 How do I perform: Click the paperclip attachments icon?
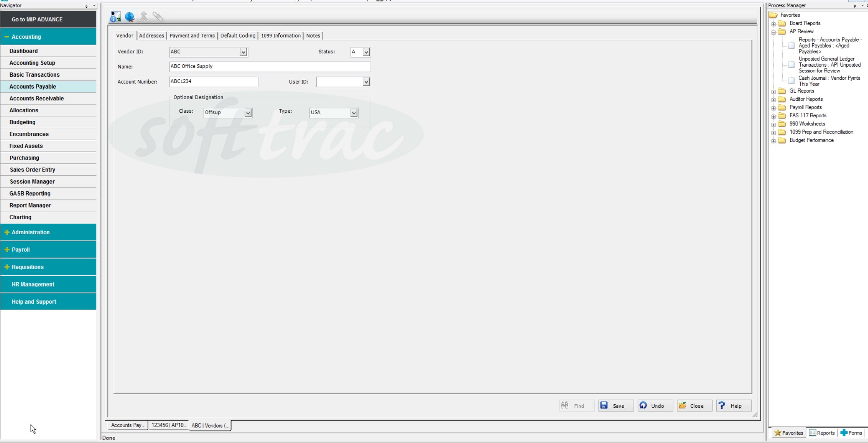click(x=158, y=17)
